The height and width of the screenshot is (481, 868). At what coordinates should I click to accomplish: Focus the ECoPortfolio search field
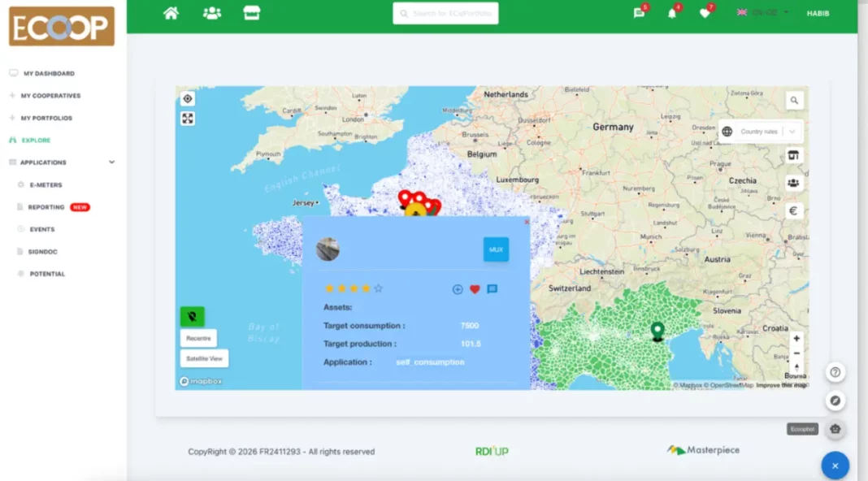coord(445,13)
